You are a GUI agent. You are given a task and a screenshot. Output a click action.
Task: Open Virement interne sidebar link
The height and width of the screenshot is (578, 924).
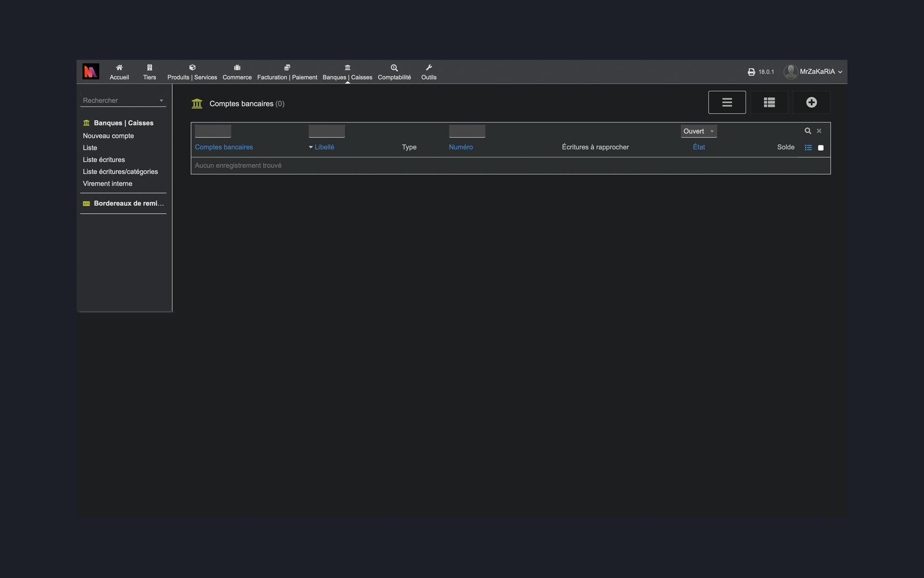(x=107, y=184)
